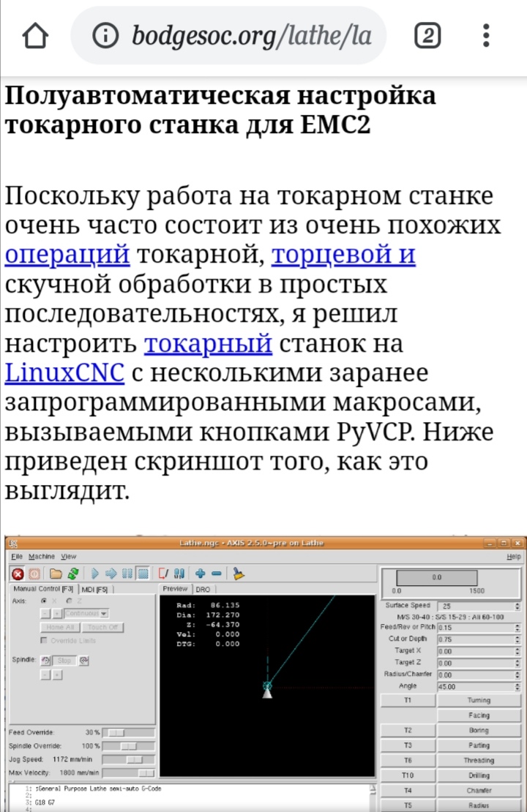
Task: Click the Chamfer macro button
Action: point(479,790)
